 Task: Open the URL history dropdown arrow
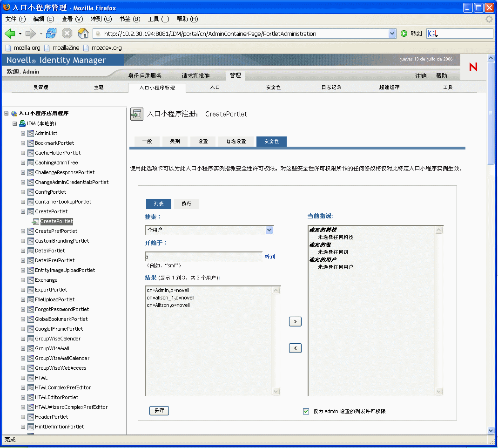point(392,34)
